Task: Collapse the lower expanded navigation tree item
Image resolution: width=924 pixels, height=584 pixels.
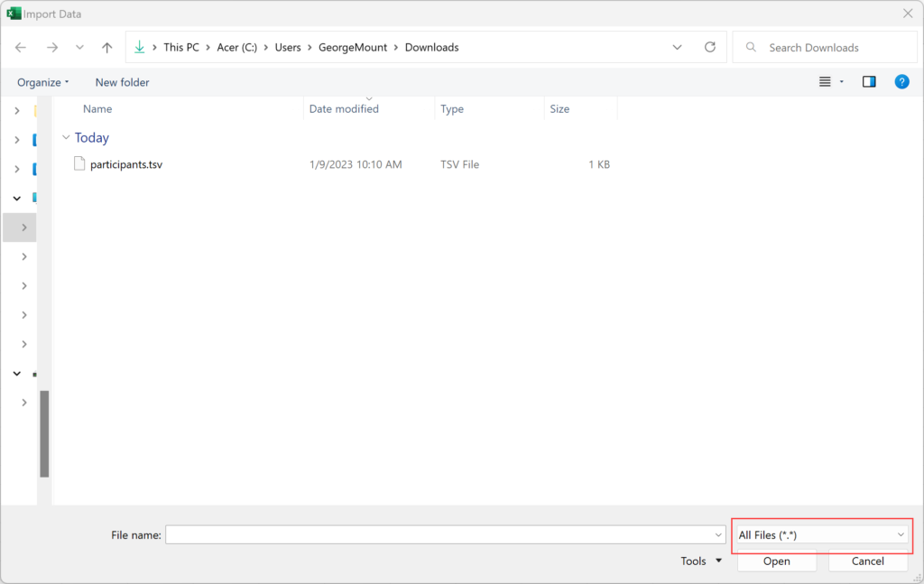Action: tap(17, 374)
